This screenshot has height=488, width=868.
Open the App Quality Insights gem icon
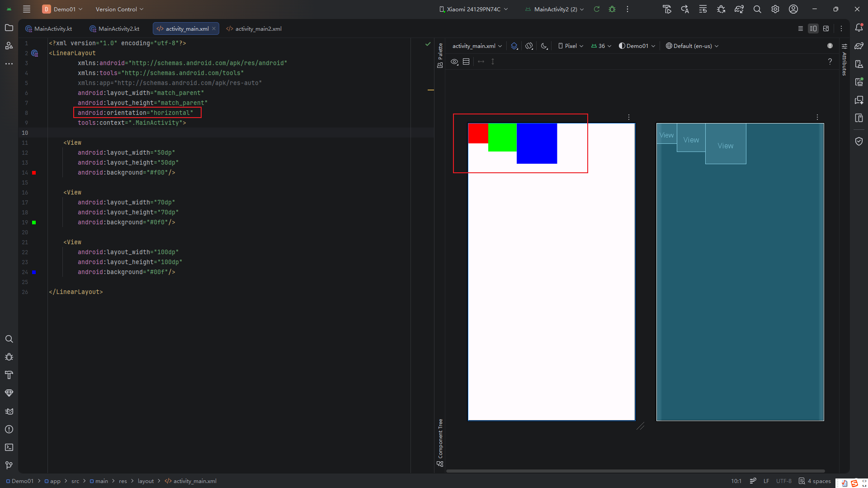tap(9, 393)
